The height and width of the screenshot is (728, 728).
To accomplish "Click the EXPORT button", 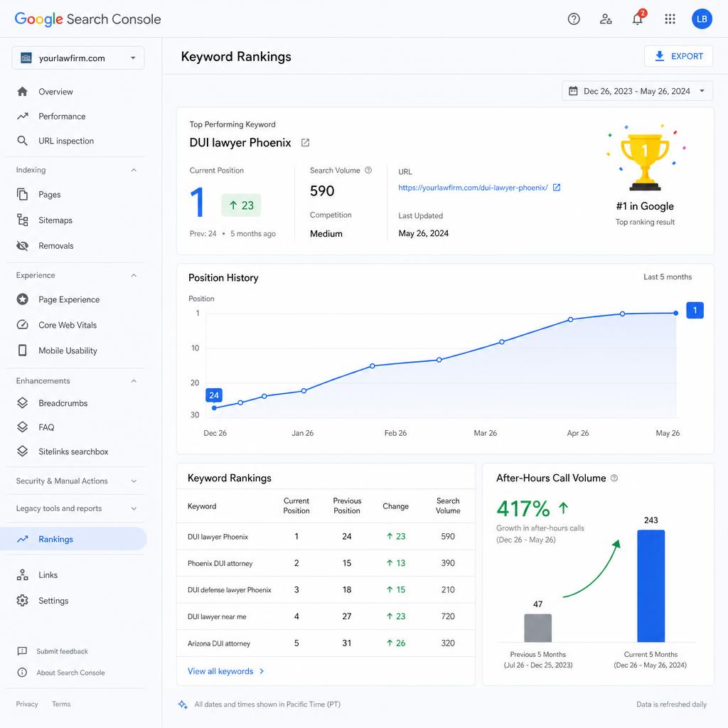I will 678,56.
